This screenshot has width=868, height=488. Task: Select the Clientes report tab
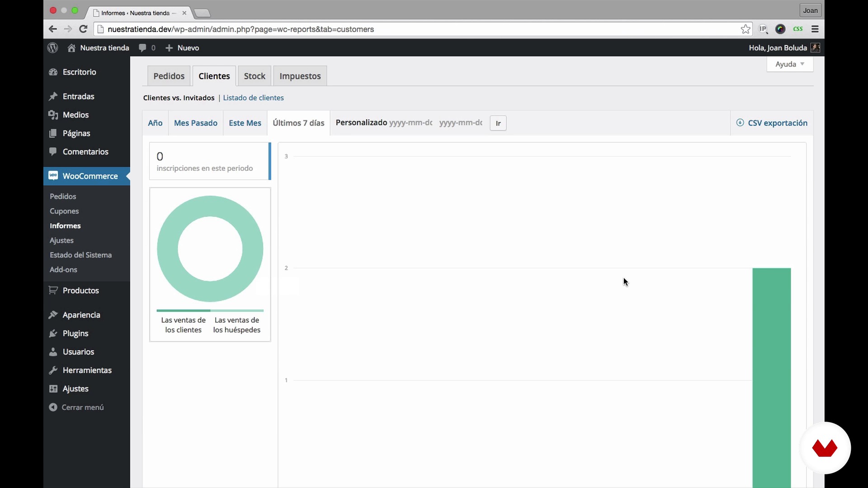(214, 76)
